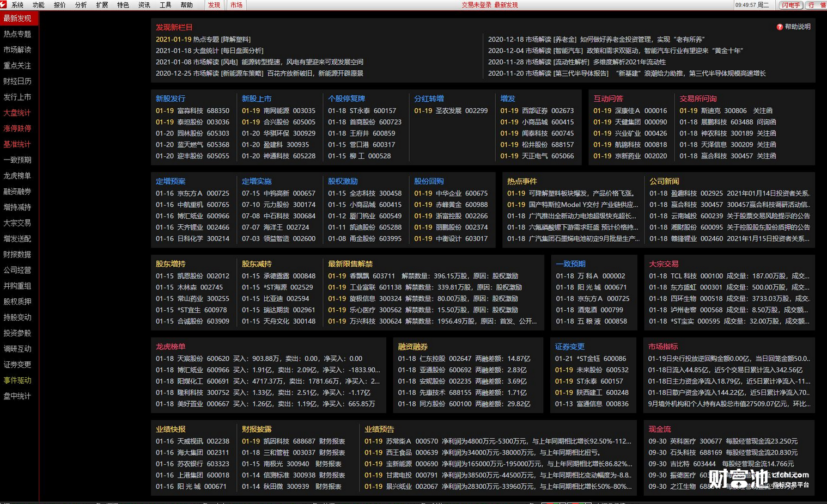Viewport: 827px width, 504px height.
Task: Click 中华企业 600675 in 股份回购
Action: click(x=451, y=193)
